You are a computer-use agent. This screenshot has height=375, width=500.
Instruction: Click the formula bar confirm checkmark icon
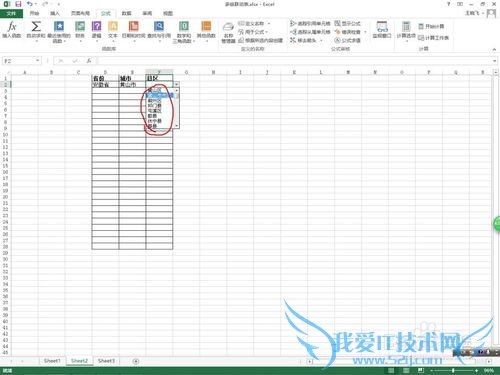click(75, 61)
